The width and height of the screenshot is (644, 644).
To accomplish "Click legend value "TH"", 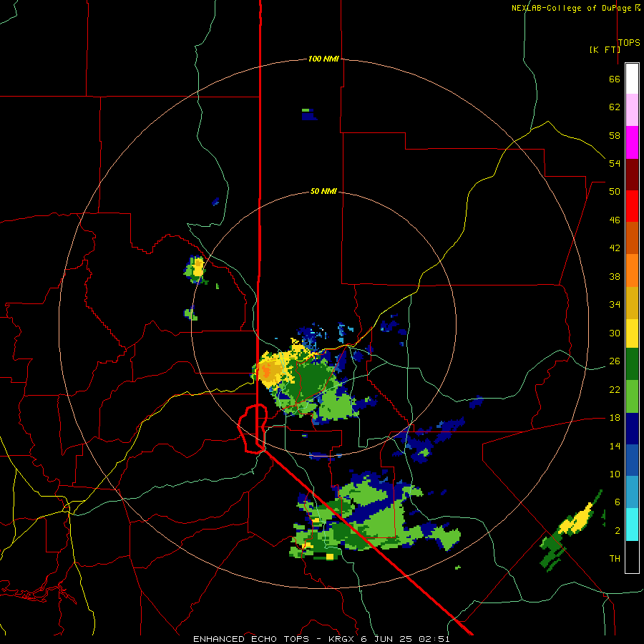I will tap(615, 559).
